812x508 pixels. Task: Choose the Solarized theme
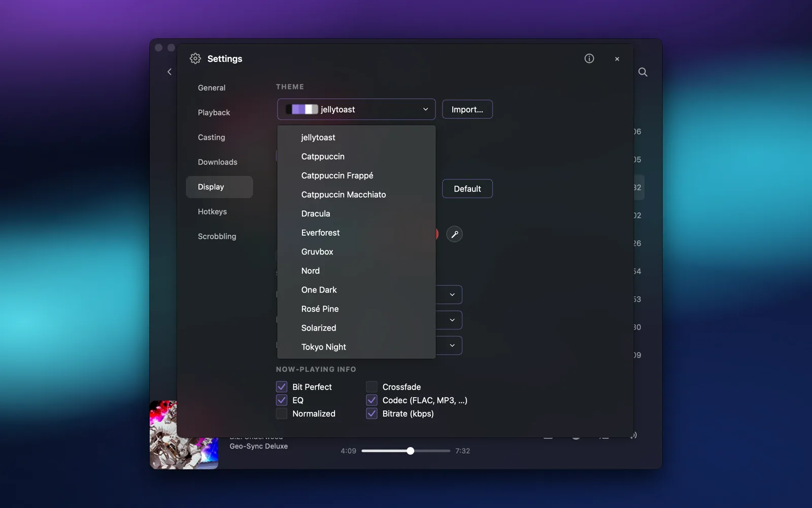(x=356, y=328)
